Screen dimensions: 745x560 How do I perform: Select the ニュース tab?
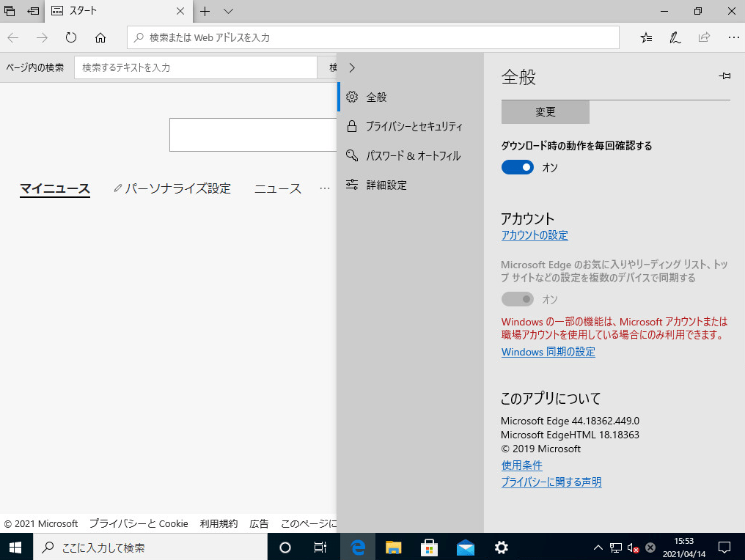(278, 188)
